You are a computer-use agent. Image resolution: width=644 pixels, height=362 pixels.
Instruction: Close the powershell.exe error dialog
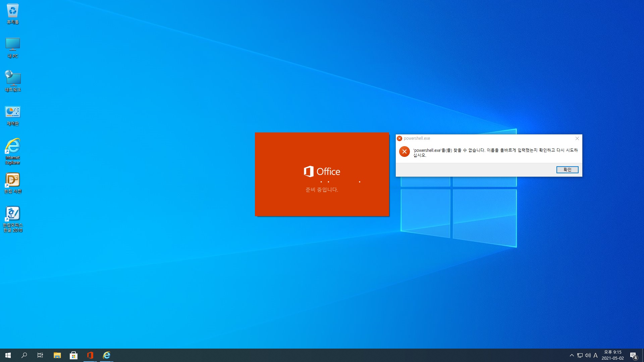(x=577, y=138)
